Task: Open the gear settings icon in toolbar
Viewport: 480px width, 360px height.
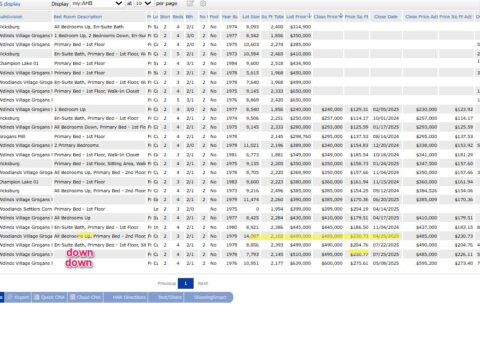Action: coord(203,3)
